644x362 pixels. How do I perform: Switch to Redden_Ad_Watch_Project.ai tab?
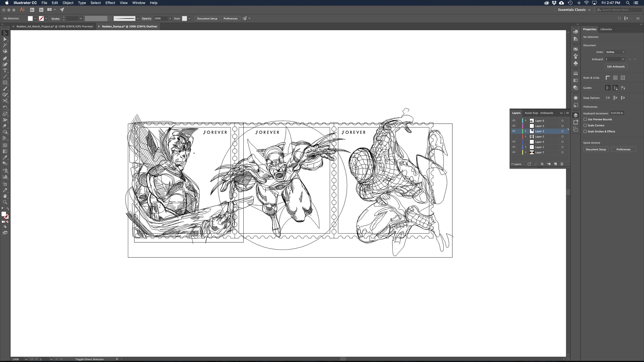[55, 26]
